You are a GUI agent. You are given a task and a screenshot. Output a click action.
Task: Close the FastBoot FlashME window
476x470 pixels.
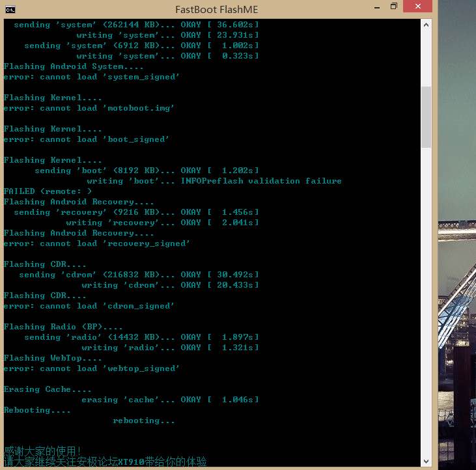click(x=417, y=6)
